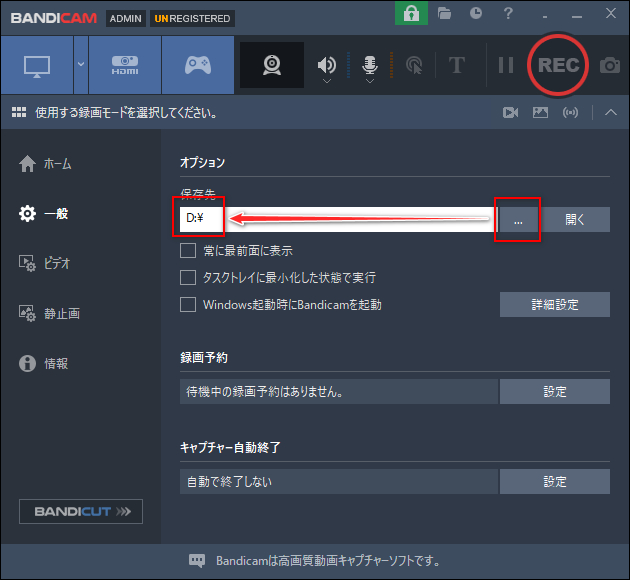Image resolution: width=630 pixels, height=580 pixels.
Task: Click the green lock icon
Action: coord(411,13)
